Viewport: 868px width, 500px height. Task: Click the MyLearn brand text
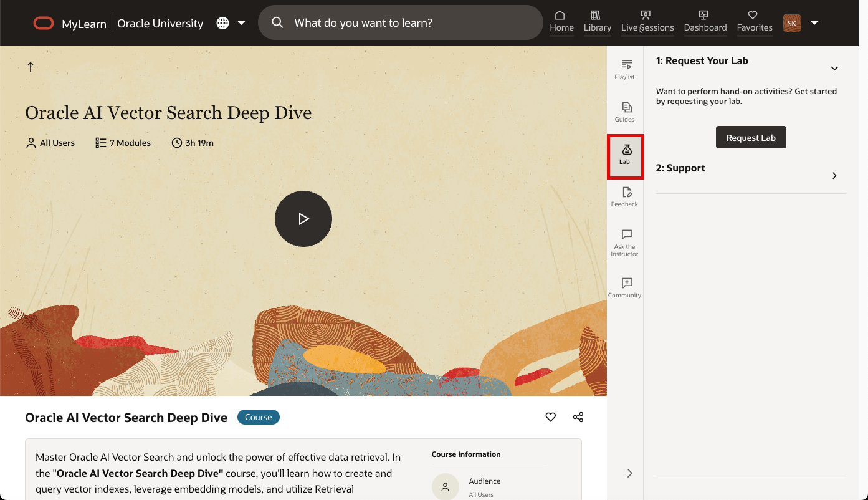point(84,24)
